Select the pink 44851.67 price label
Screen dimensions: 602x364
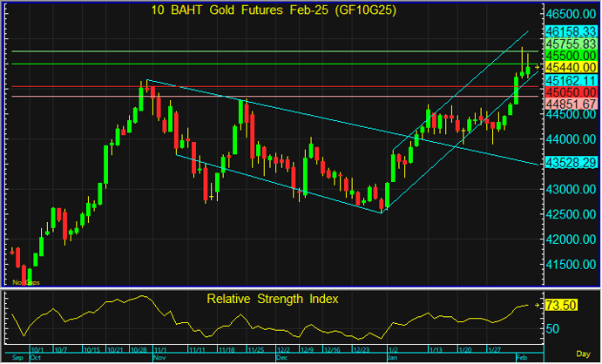[571, 104]
